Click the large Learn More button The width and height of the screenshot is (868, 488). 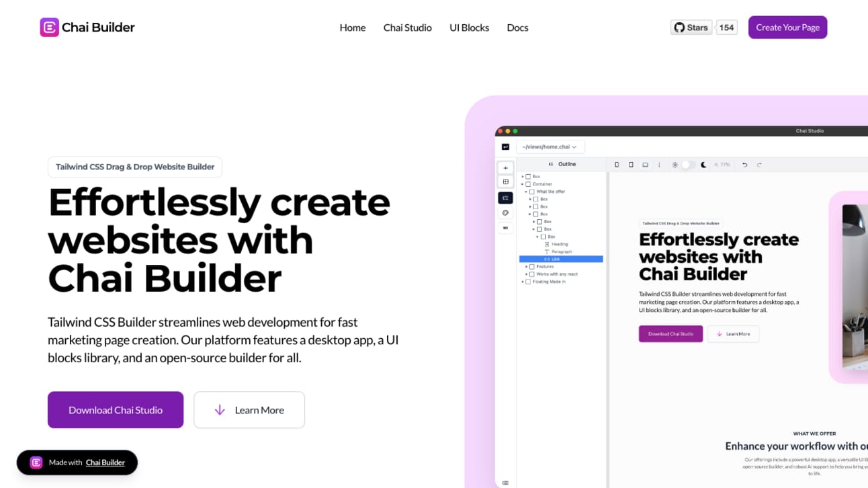click(249, 410)
